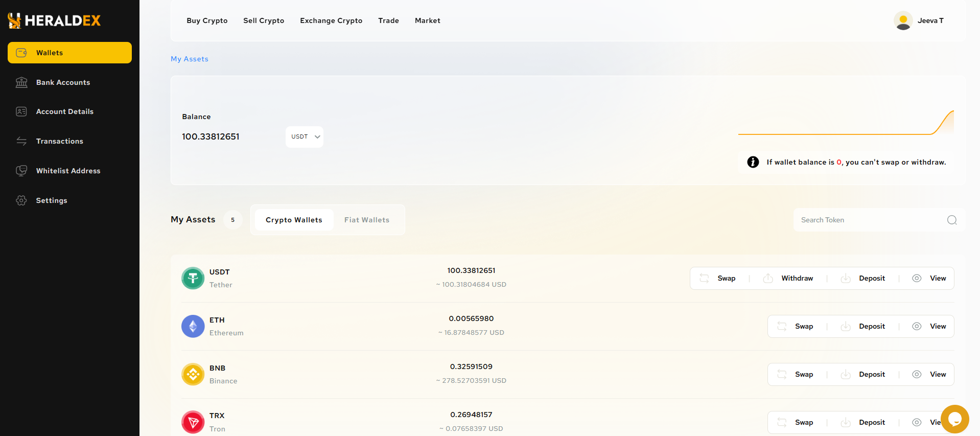Click Swap for the ETH wallet

pos(803,327)
